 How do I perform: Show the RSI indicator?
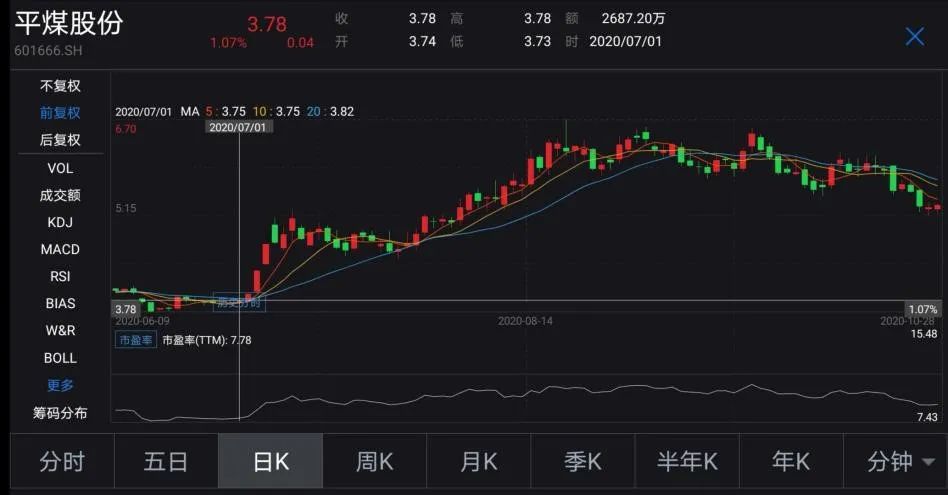point(60,276)
